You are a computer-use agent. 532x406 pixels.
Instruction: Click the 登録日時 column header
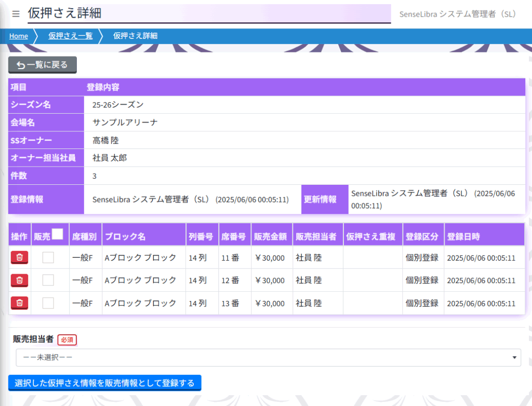pos(463,237)
